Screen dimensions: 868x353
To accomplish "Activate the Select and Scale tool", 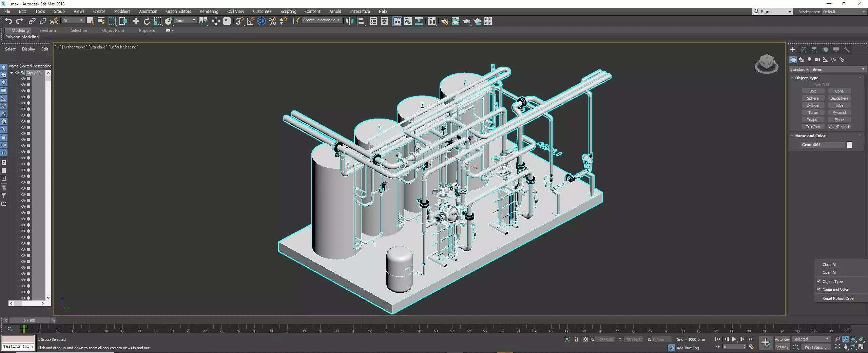I will pos(158,21).
